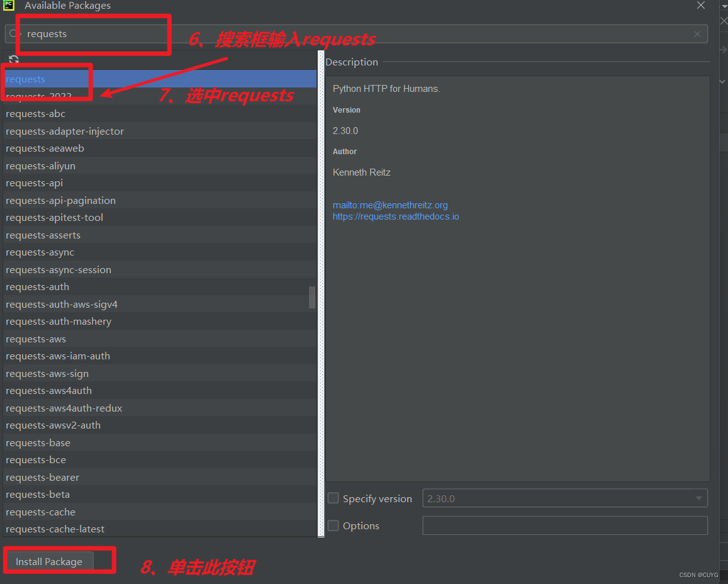The height and width of the screenshot is (584, 728).
Task: Select the requests-aws row
Action: 160,339
